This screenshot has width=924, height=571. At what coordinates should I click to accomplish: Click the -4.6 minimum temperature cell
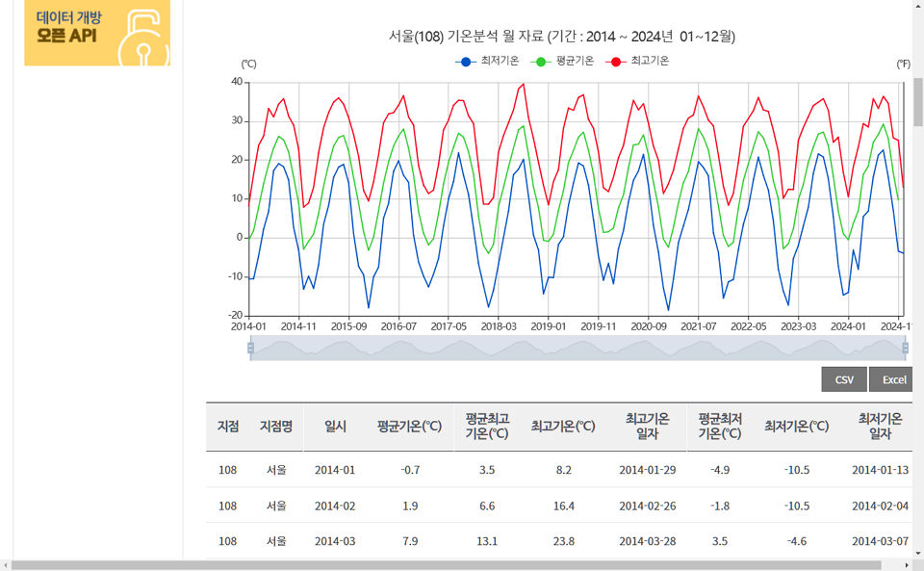797,541
